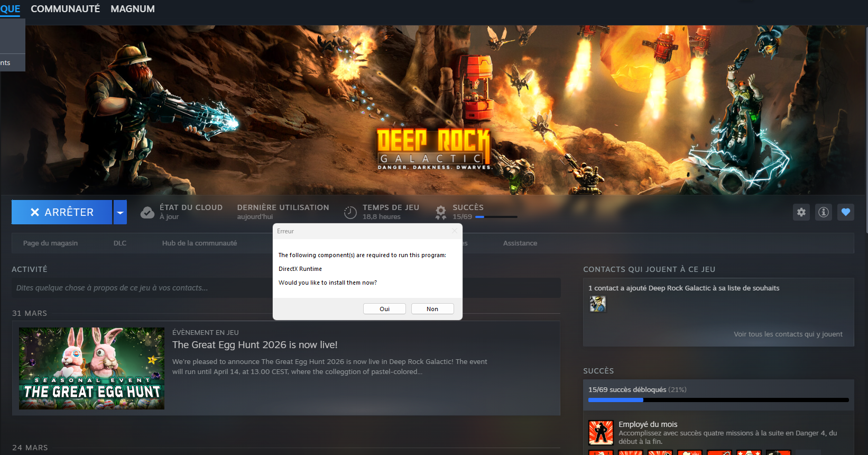
Task: Click the "31 MARS" date heading
Action: 30,313
